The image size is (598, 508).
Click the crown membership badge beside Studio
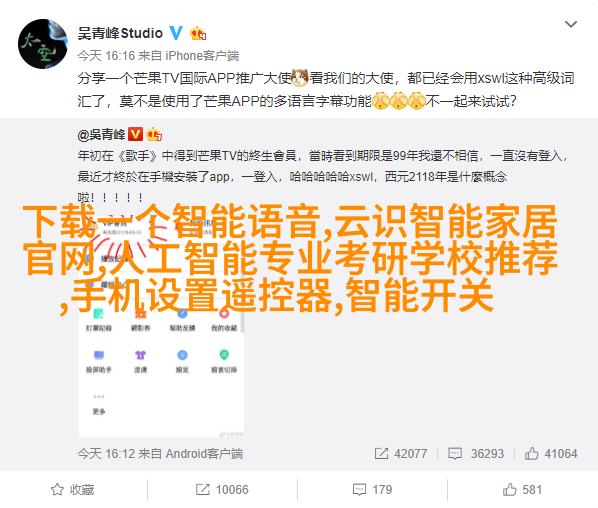198,34
